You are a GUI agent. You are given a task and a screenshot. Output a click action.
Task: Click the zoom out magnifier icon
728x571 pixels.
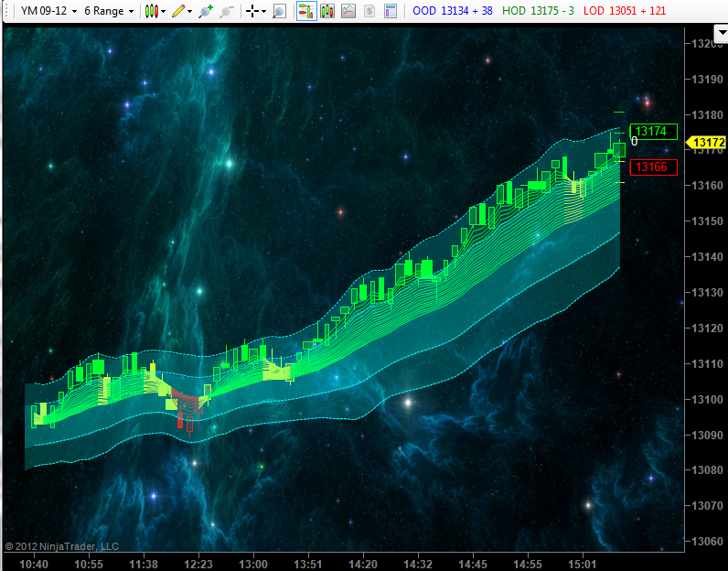pos(226,11)
